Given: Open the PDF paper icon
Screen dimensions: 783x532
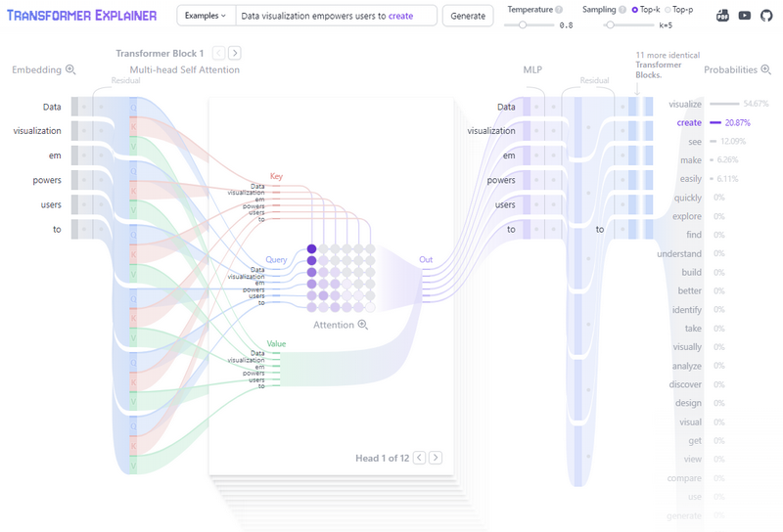Looking at the screenshot, I should tap(722, 16).
